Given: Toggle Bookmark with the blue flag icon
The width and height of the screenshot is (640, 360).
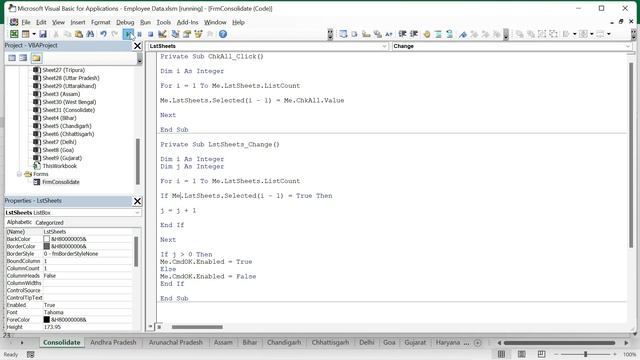Looking at the screenshot, I should (462, 34).
